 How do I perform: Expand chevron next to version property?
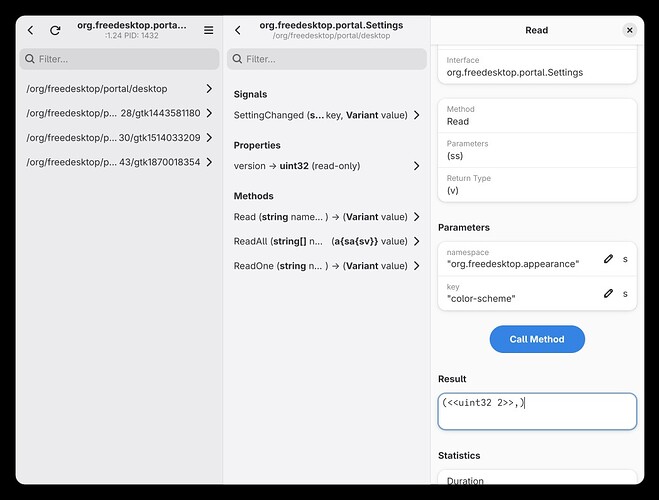pyautogui.click(x=416, y=166)
